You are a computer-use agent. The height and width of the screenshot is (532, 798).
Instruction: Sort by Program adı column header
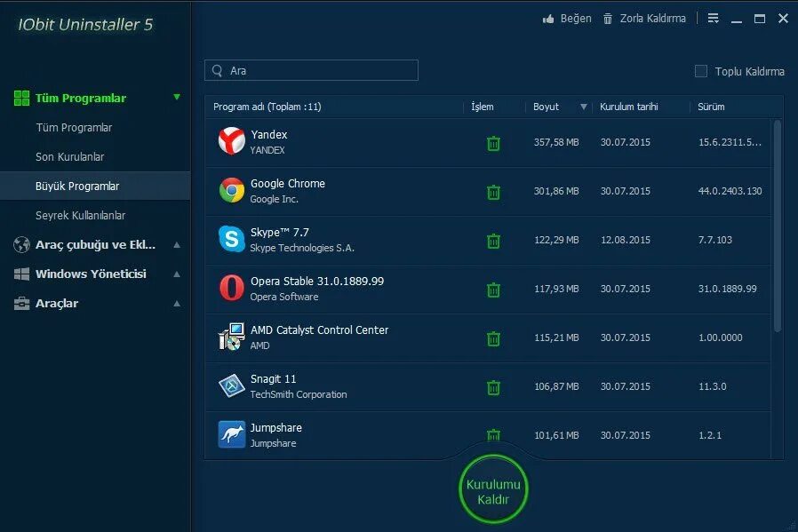(267, 107)
